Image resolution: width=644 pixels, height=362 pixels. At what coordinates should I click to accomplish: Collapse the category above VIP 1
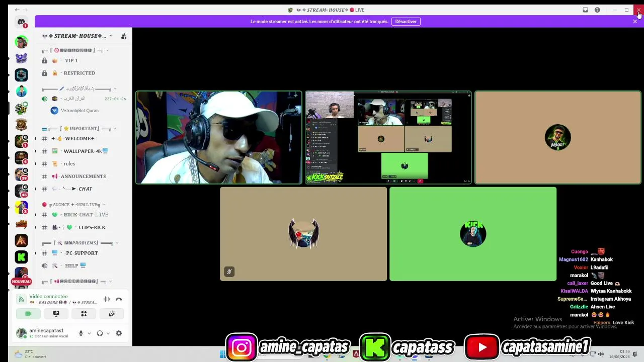tap(75, 50)
